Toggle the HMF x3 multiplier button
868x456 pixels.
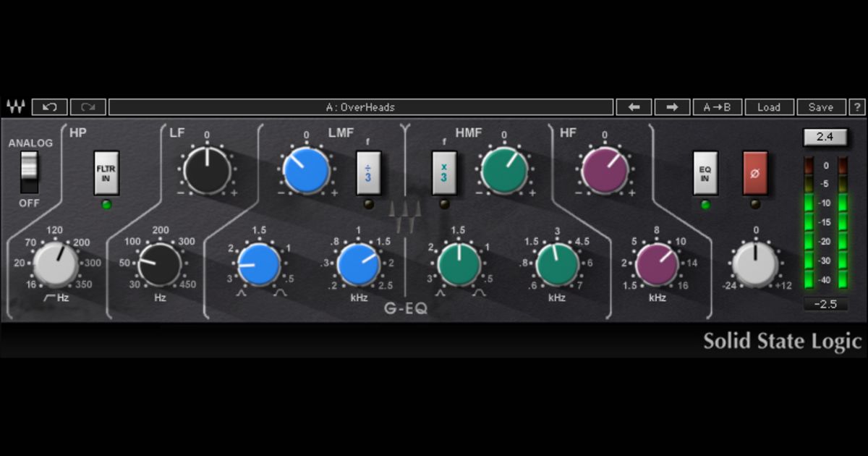point(444,173)
